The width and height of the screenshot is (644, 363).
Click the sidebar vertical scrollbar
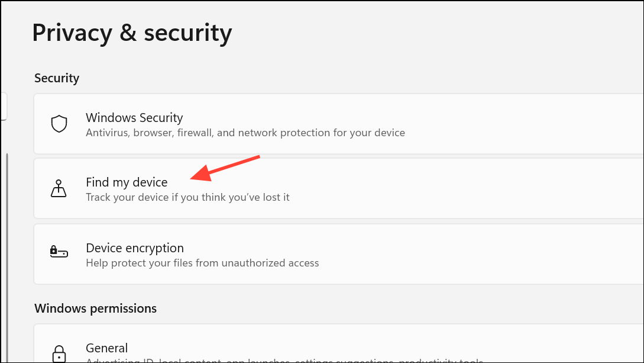point(7,237)
